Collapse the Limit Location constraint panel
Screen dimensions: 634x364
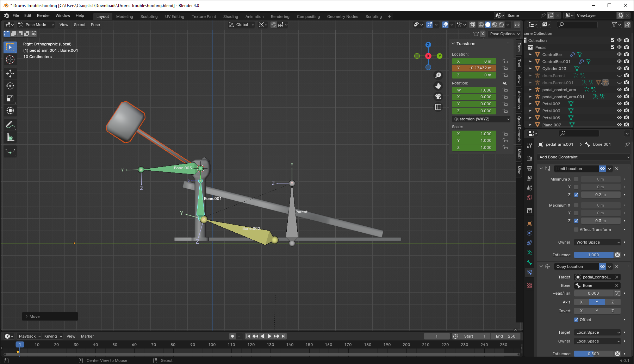click(x=541, y=169)
